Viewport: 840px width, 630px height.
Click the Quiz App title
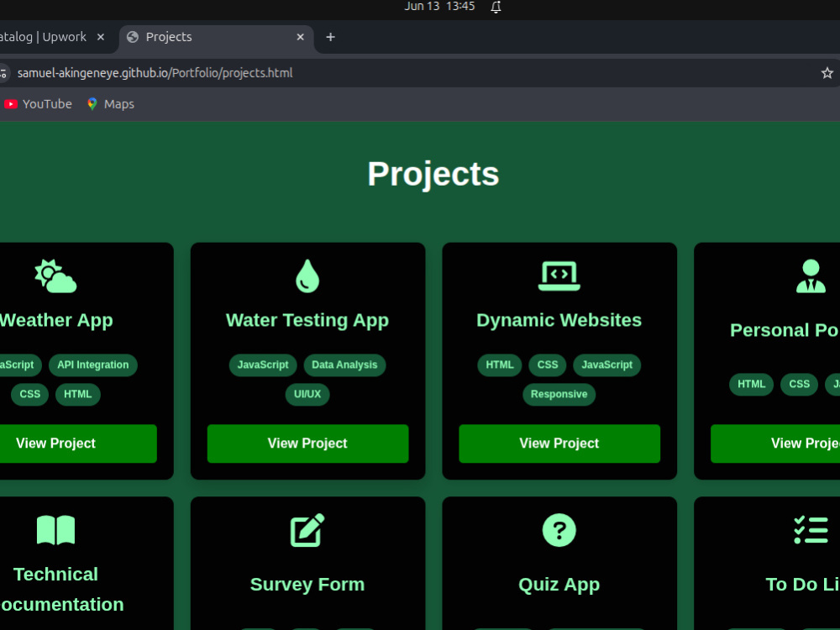click(x=559, y=585)
